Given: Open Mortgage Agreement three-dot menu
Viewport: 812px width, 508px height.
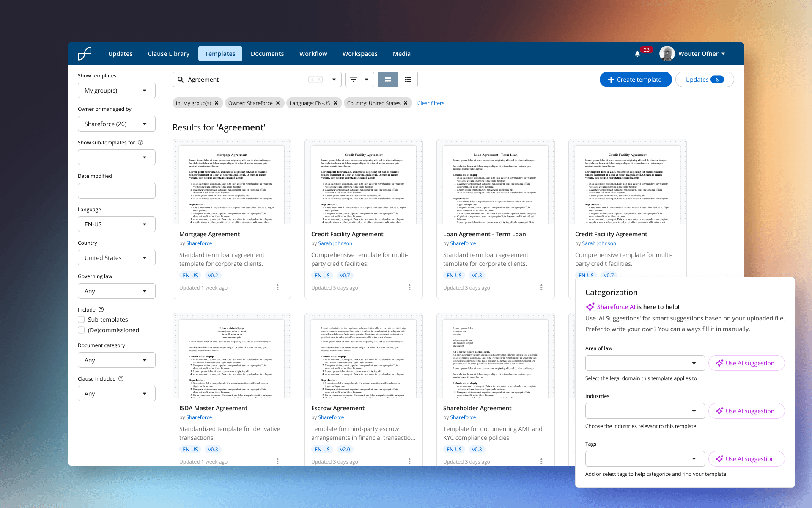Looking at the screenshot, I should click(277, 288).
